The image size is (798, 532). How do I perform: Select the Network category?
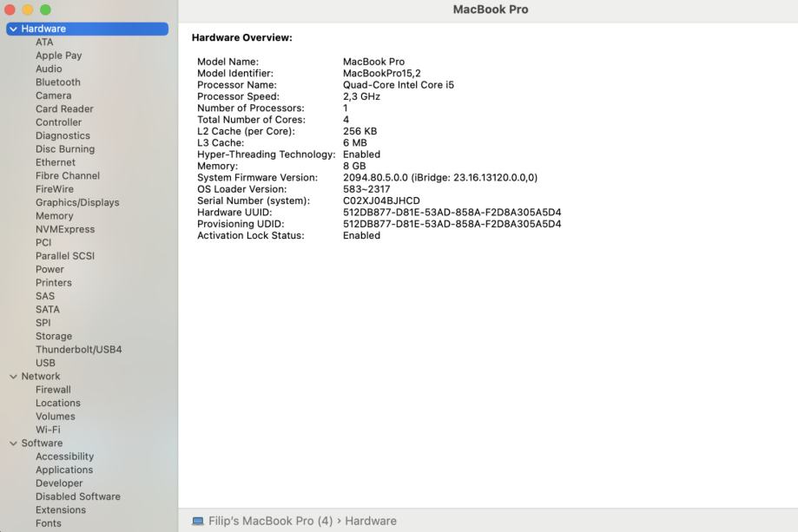[41, 377]
